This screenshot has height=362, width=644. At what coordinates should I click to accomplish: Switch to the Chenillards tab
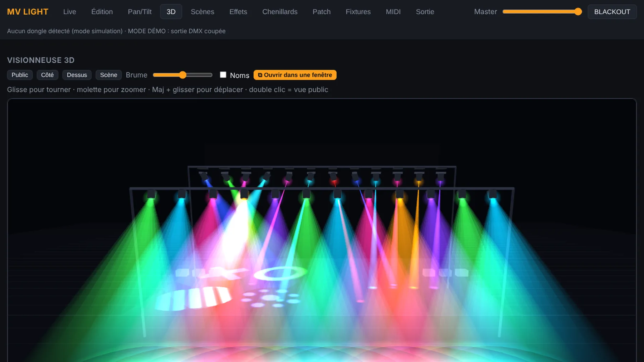[x=280, y=12]
